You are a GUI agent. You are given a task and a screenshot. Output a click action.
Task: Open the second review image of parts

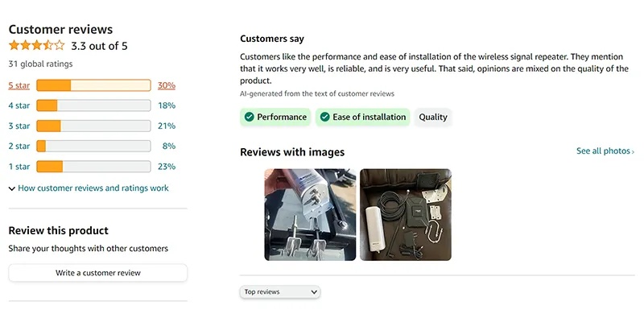[x=405, y=214]
